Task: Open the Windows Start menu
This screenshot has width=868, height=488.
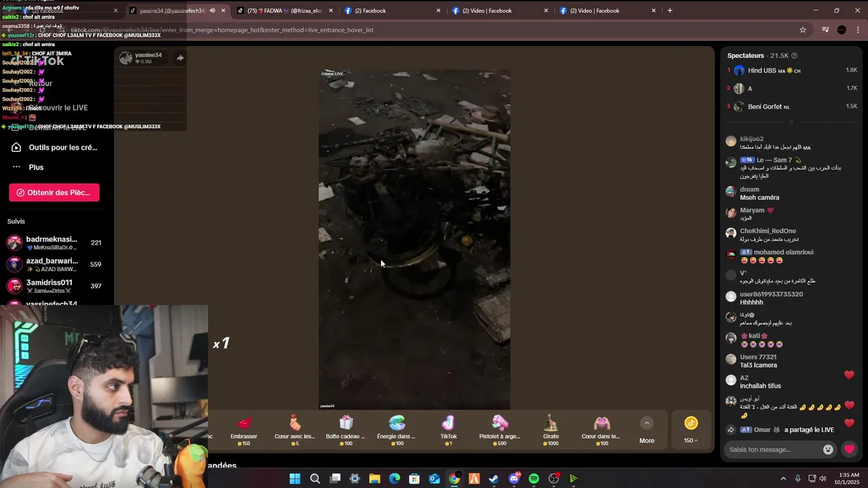Action: pos(295,479)
